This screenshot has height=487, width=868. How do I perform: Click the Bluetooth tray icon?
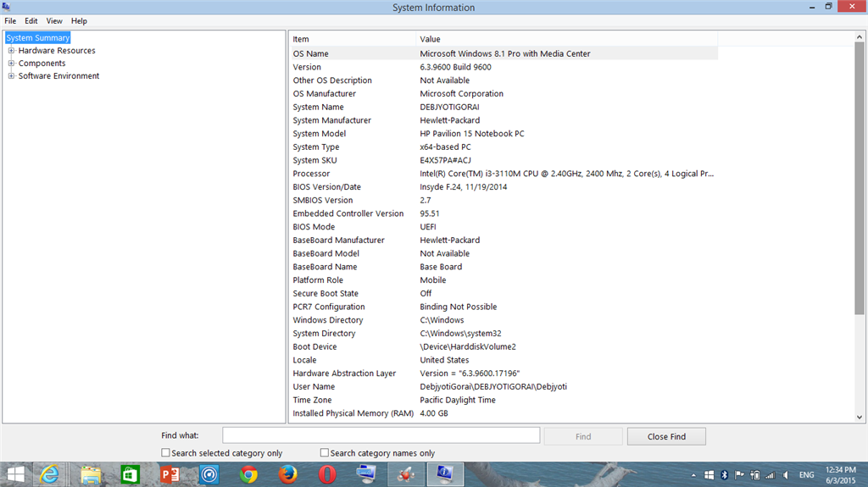point(724,475)
